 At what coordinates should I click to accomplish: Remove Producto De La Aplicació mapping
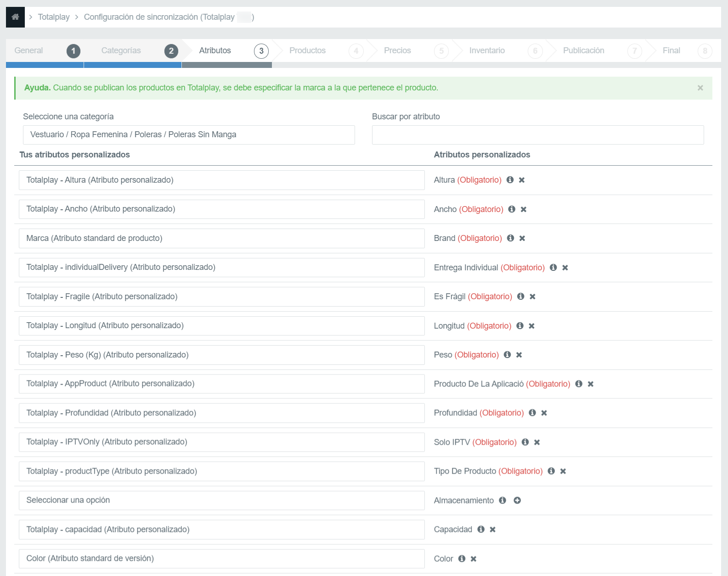[591, 384]
